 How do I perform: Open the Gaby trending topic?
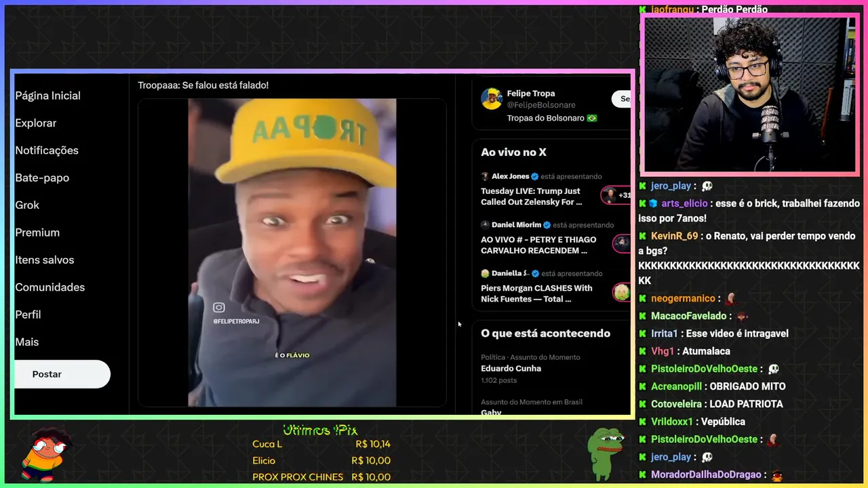(x=491, y=412)
